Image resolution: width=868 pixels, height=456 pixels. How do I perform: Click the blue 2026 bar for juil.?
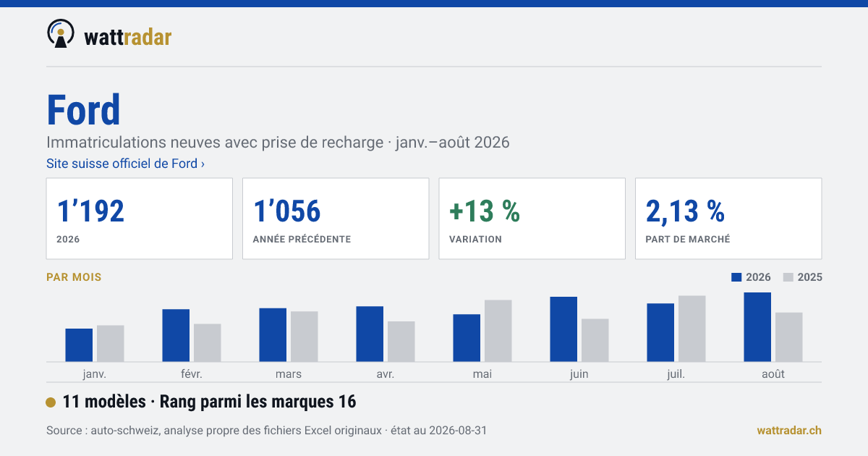click(x=660, y=333)
